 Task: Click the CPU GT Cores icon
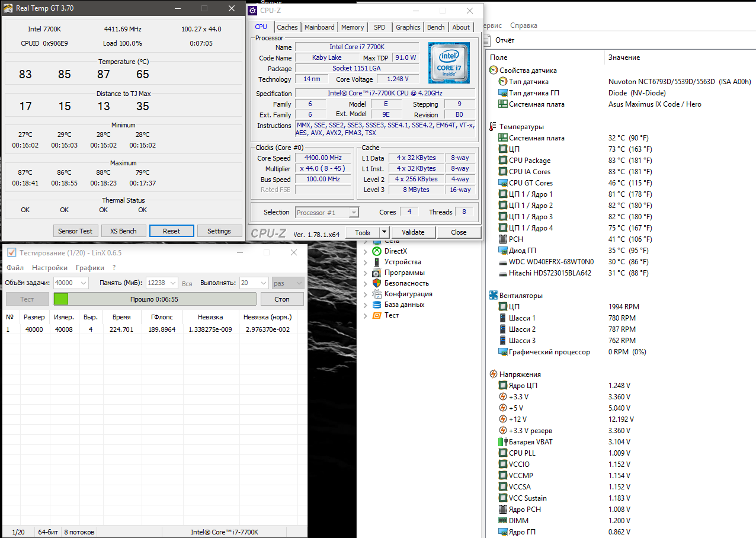click(x=503, y=182)
